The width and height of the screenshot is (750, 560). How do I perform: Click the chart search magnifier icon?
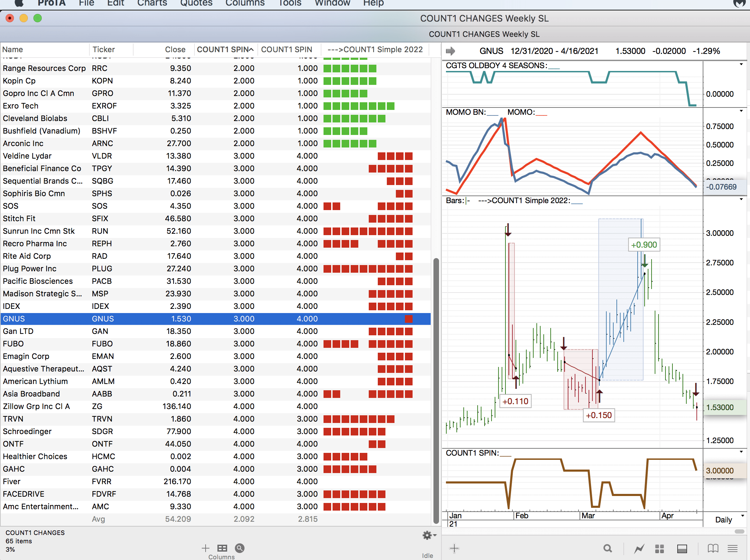[x=607, y=549]
